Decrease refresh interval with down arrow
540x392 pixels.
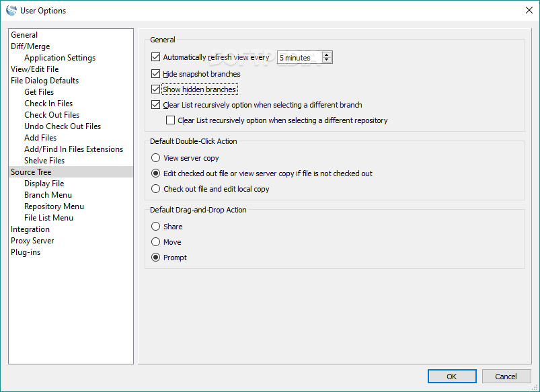point(327,61)
